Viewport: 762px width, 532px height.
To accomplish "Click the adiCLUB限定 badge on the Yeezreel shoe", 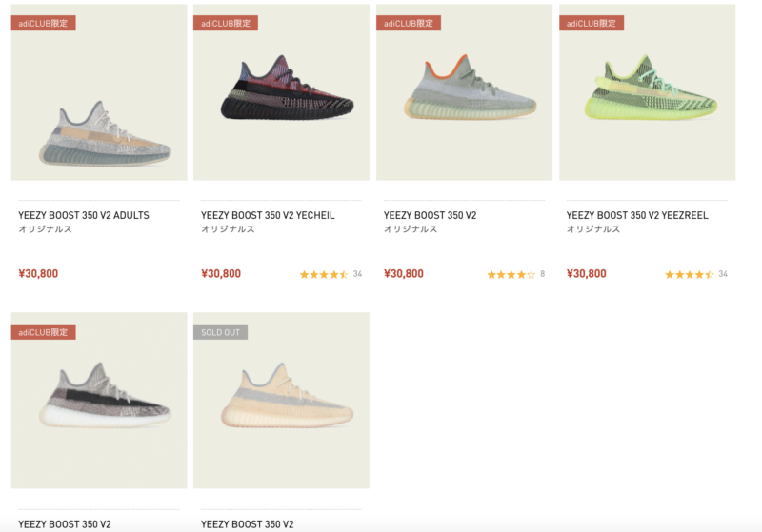I will click(592, 23).
